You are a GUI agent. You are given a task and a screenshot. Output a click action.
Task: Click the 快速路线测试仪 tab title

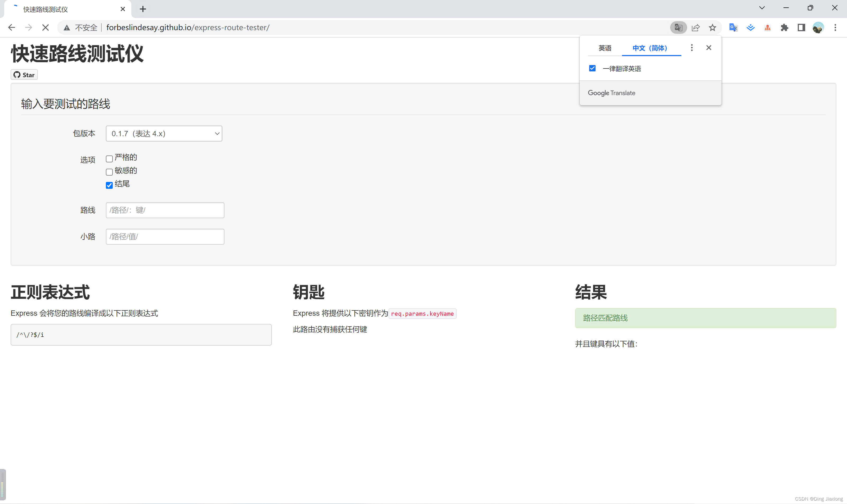pyautogui.click(x=46, y=9)
